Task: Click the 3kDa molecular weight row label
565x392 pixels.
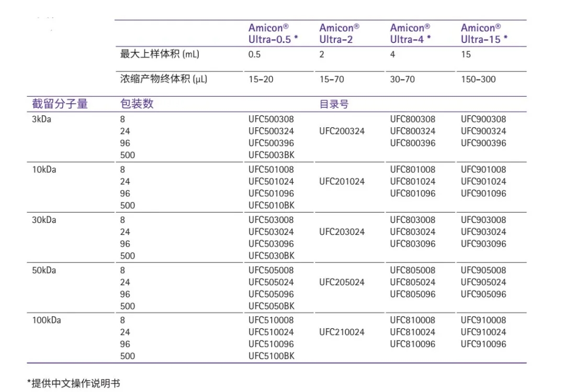Action: [42, 119]
